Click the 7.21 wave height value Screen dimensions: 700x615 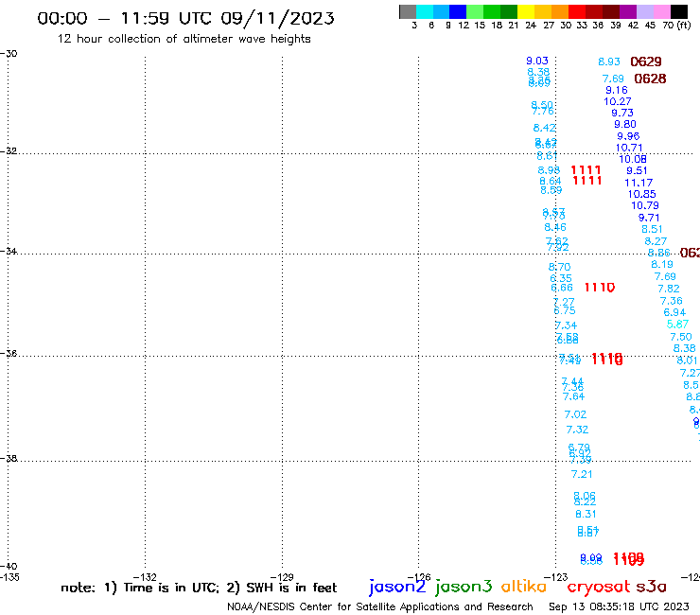click(581, 474)
